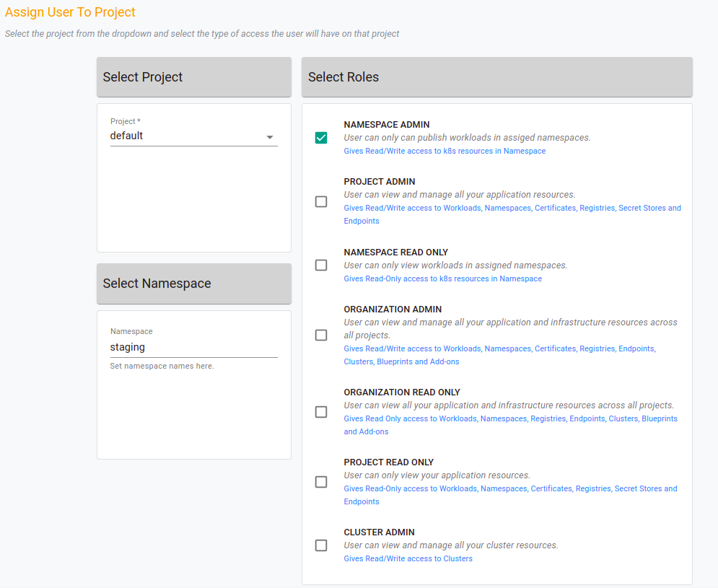
Task: Click the 'NAMESPACE READ ONLY' role title
Action: click(x=395, y=253)
